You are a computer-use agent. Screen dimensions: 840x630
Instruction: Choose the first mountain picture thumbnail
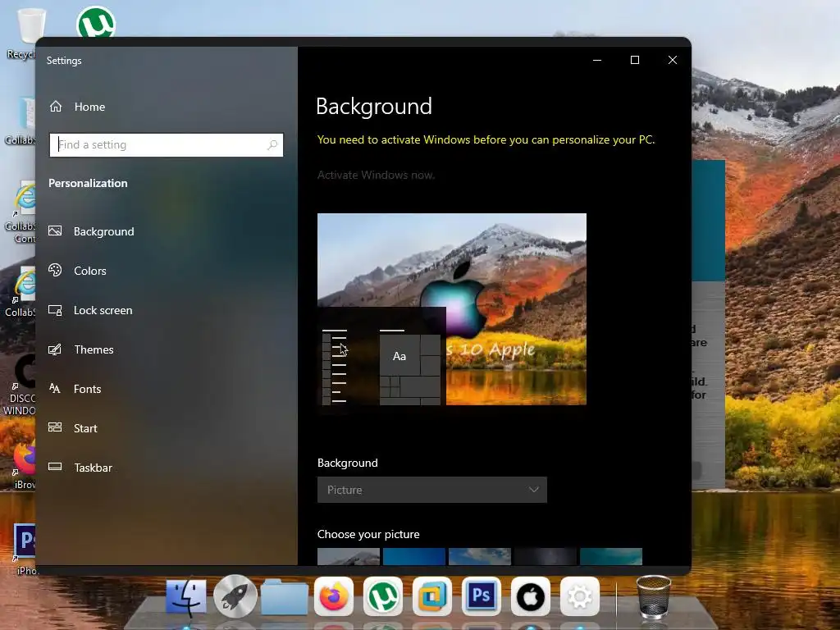click(348, 556)
